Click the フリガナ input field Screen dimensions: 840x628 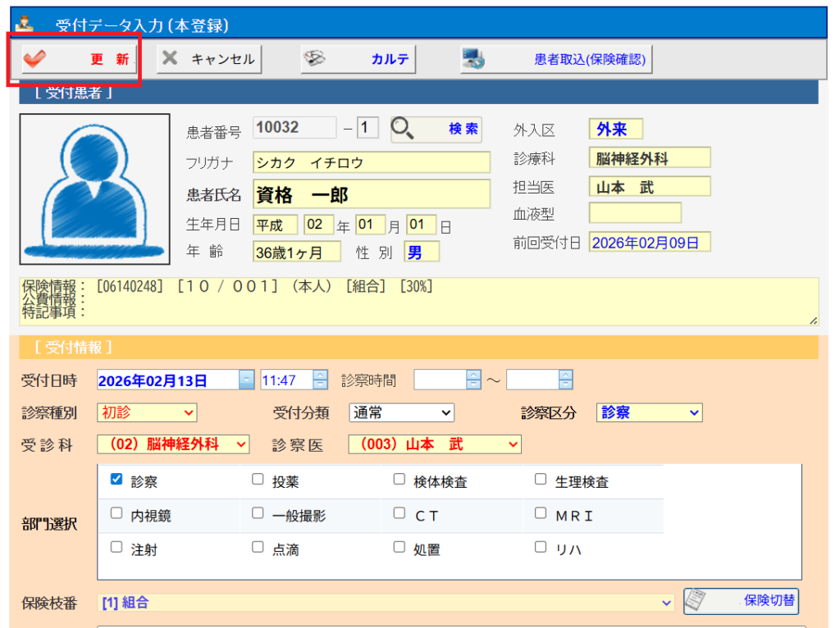coord(371,162)
